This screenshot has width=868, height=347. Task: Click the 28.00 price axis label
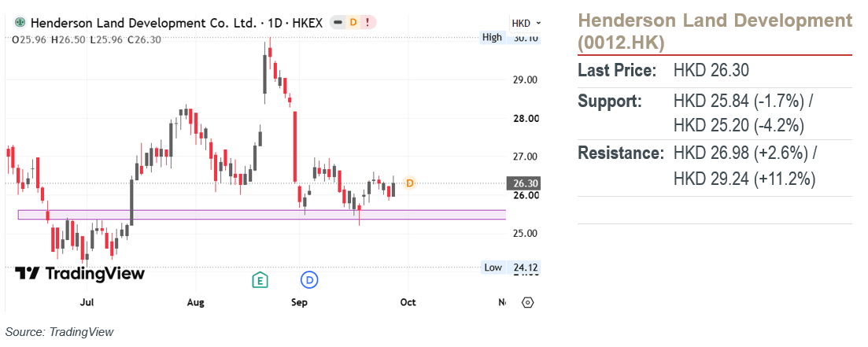[x=525, y=119]
